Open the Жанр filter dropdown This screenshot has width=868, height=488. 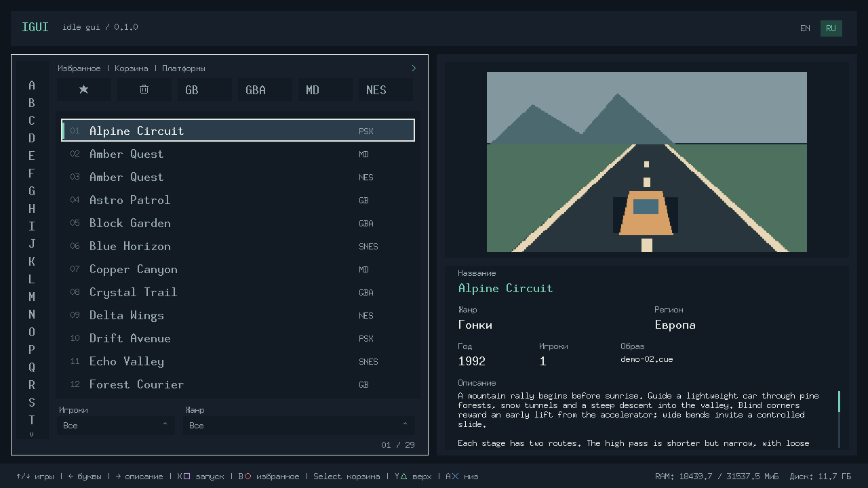click(299, 426)
